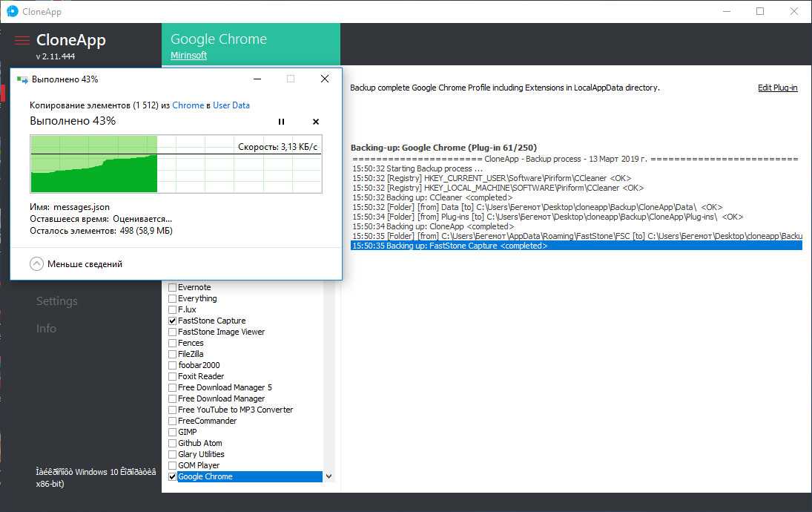The image size is (812, 512).
Task: Open the Info menu item
Action: click(46, 329)
